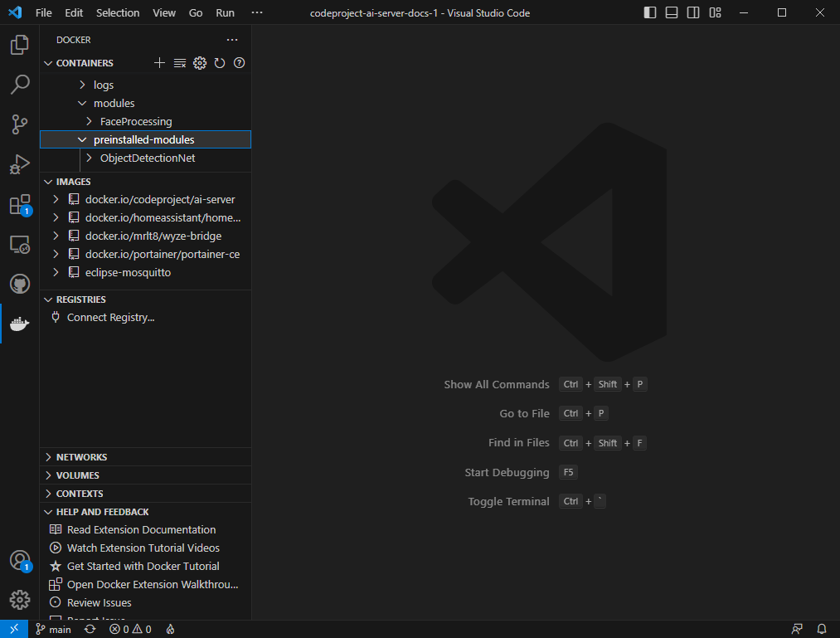Image resolution: width=840 pixels, height=638 pixels.
Task: Open the Edit menu
Action: coord(74,13)
